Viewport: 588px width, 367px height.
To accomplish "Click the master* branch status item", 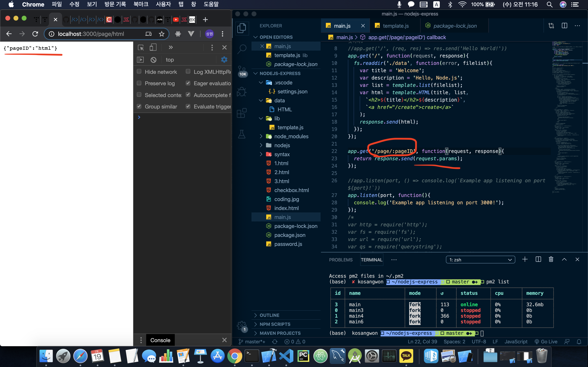I will [252, 342].
